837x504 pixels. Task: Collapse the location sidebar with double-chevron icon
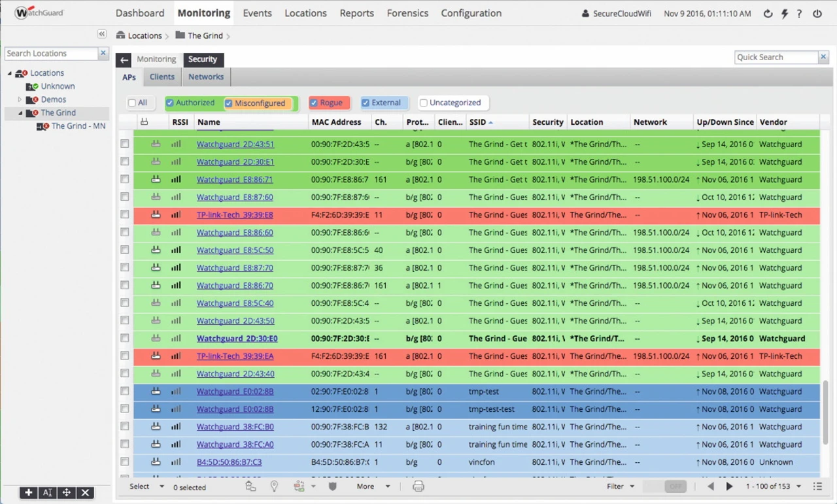click(102, 34)
